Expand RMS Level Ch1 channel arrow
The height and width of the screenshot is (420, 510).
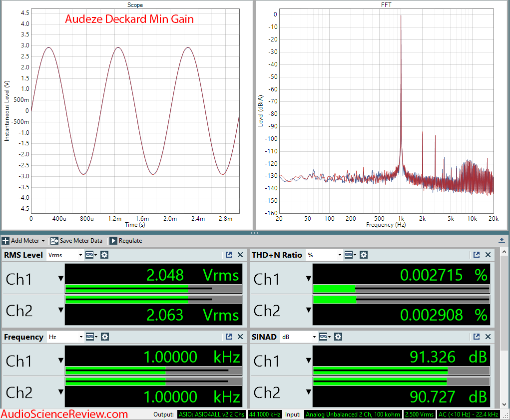pos(61,279)
